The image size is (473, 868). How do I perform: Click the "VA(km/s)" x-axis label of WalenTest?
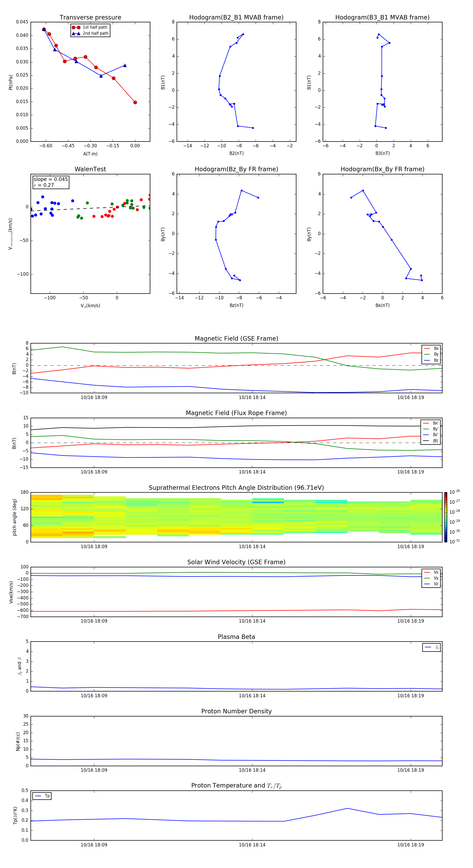coord(90,306)
